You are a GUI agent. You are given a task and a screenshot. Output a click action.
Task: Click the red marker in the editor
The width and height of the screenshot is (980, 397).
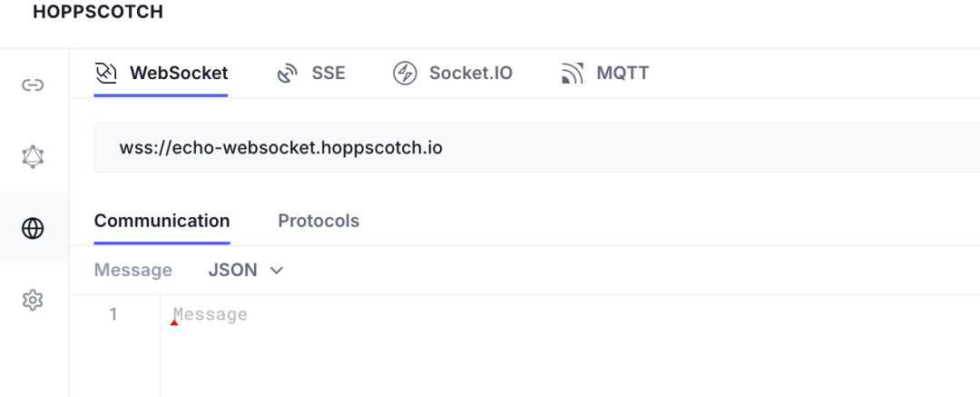pyautogui.click(x=173, y=322)
